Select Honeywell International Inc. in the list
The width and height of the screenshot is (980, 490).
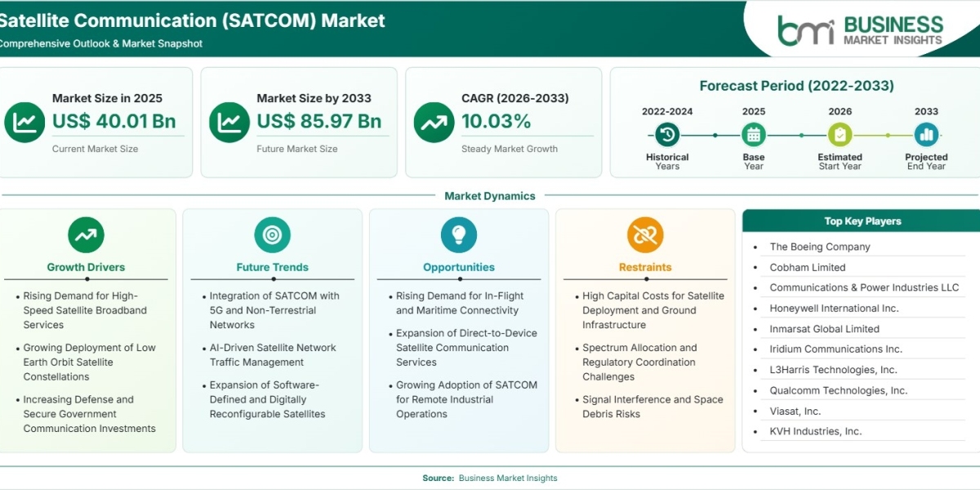tap(834, 308)
